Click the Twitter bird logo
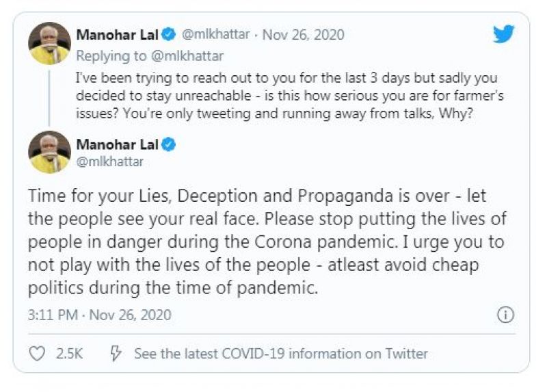Image resolution: width=547 pixels, height=392 pixels. [503, 34]
